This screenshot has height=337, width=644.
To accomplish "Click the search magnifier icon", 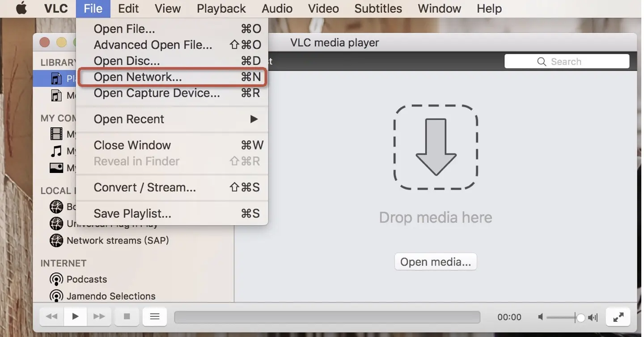I will pyautogui.click(x=542, y=62).
